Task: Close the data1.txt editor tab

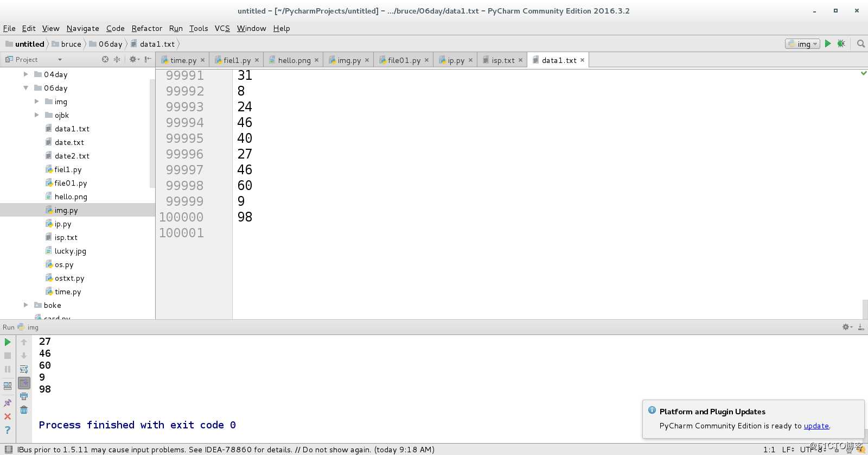Action: [x=583, y=60]
